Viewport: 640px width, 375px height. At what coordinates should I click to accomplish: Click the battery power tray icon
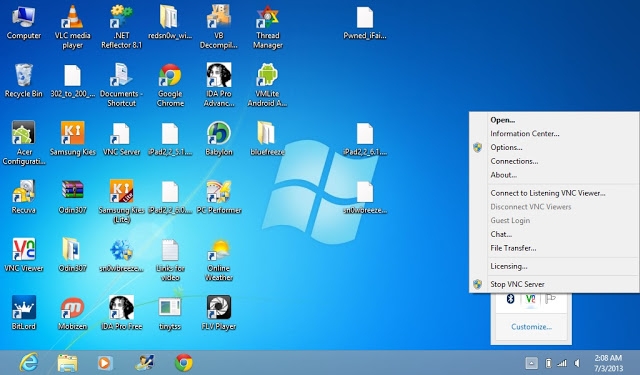click(548, 363)
